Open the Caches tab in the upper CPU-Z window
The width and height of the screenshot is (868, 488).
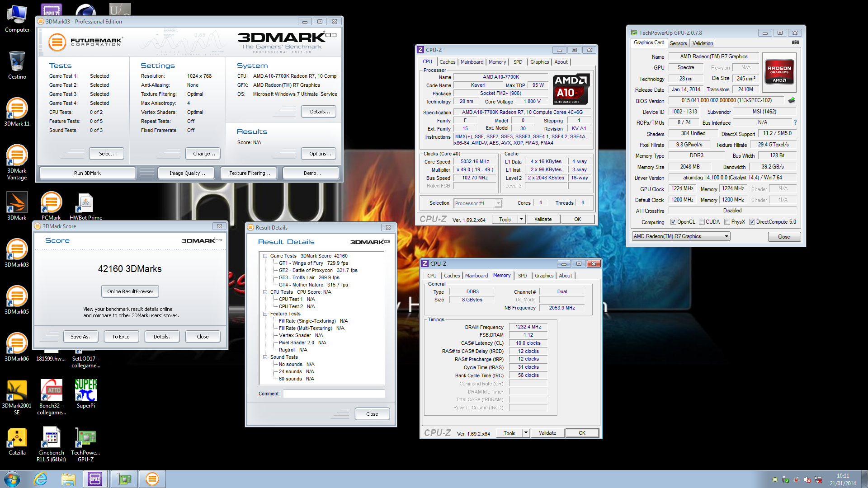click(x=447, y=62)
